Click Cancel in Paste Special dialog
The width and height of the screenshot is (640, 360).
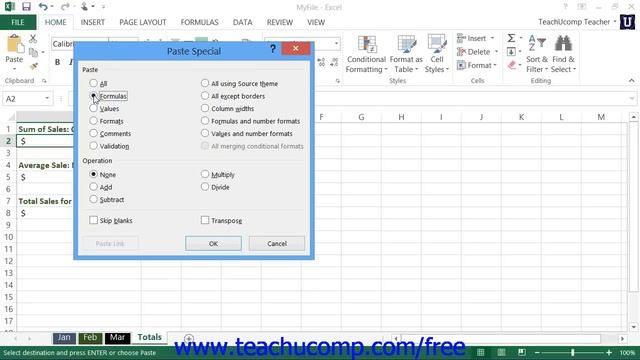point(277,243)
